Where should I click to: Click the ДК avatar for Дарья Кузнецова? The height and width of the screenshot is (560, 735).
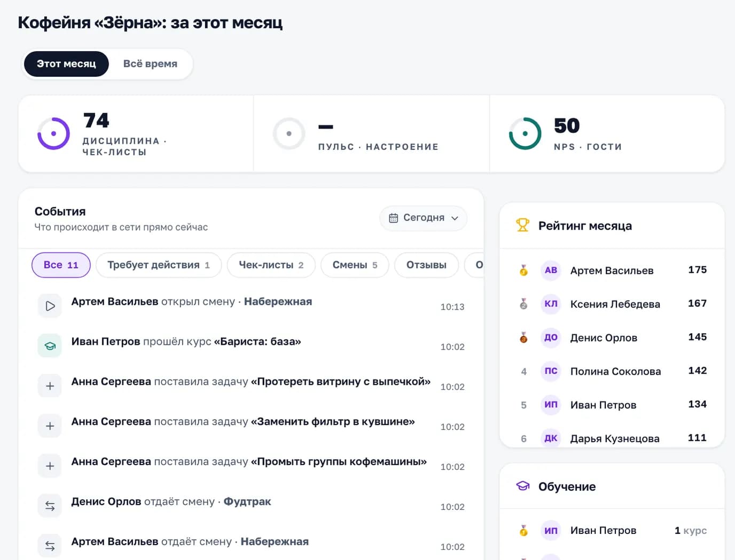pos(551,439)
